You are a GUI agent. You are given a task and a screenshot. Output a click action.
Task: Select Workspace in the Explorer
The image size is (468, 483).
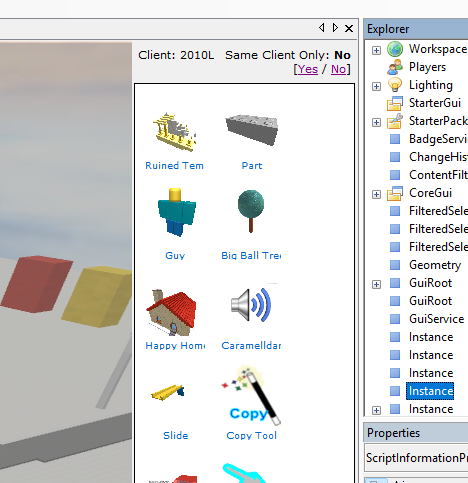[x=438, y=49]
